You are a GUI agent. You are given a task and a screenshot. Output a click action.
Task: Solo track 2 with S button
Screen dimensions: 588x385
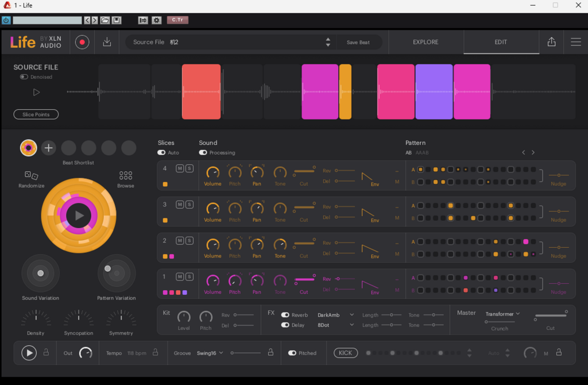[189, 241]
